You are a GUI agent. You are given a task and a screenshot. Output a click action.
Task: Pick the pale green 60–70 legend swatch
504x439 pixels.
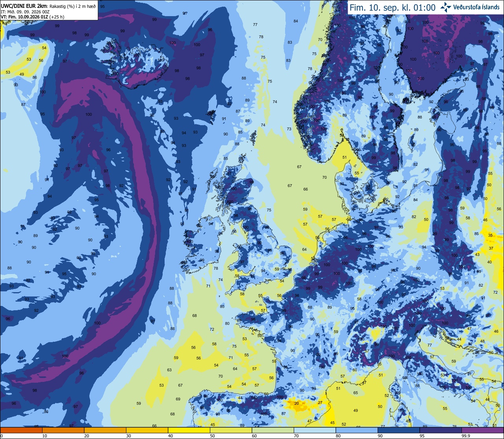[273, 430]
